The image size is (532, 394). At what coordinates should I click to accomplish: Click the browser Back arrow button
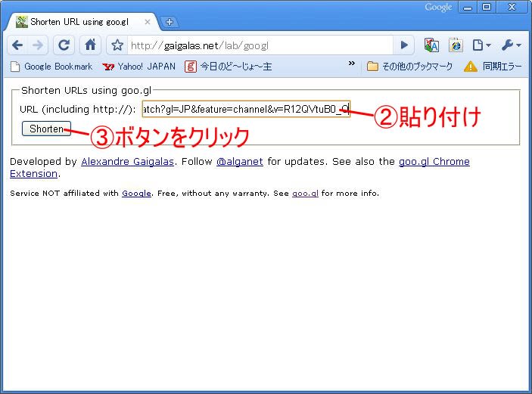tap(17, 45)
